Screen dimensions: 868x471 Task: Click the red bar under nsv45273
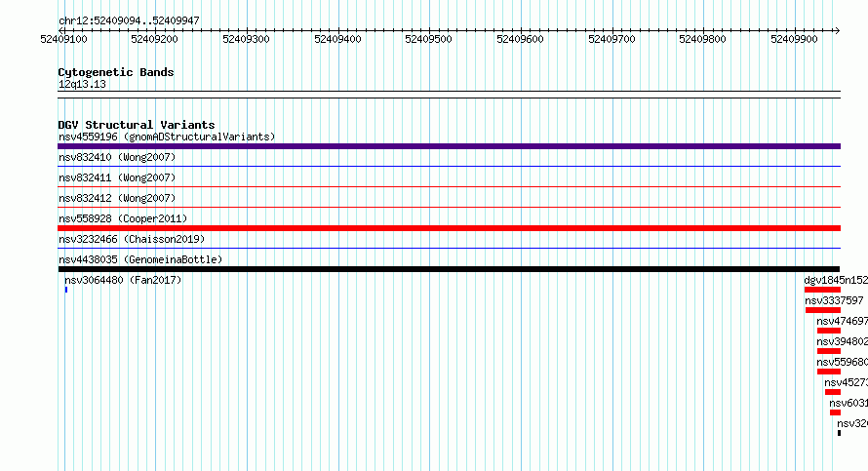click(x=833, y=392)
